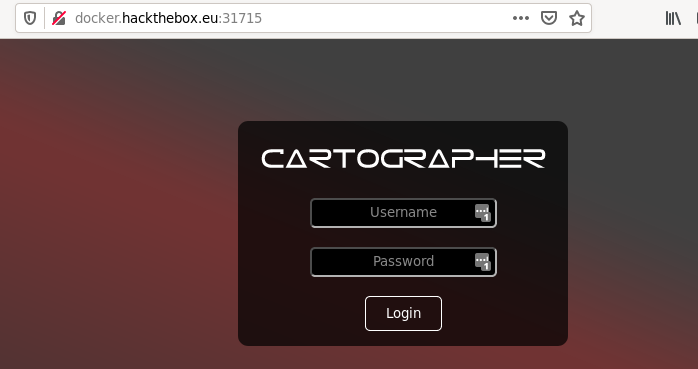Bookmark this page with the star icon
Image resolution: width=698 pixels, height=369 pixels.
pos(577,18)
